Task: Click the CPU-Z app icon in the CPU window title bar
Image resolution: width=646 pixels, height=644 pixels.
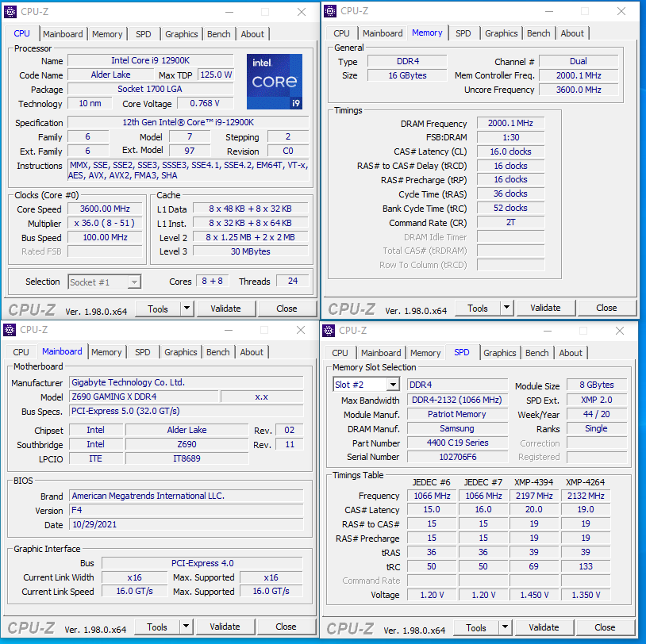Action: coord(10,12)
